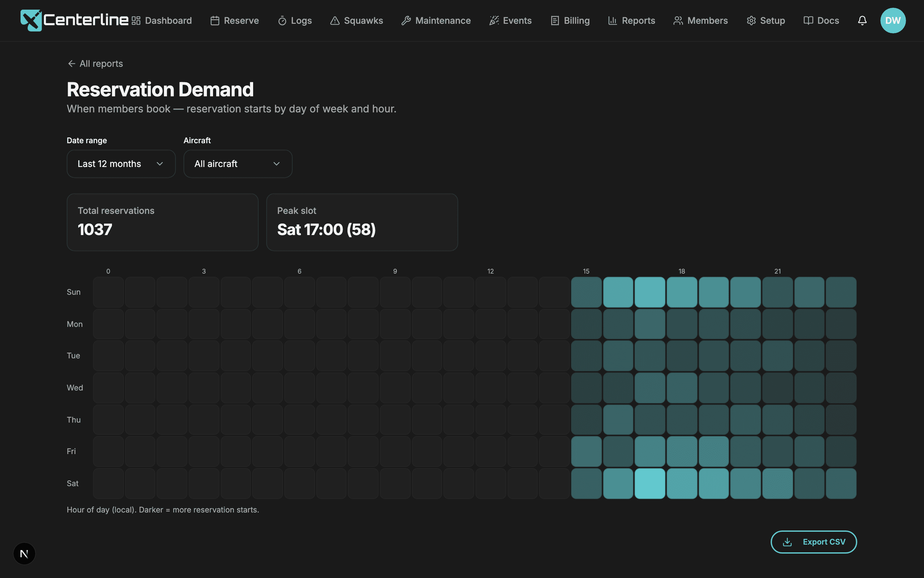Click the back arrow beside All reports
Viewport: 924px width, 578px height.
pyautogui.click(x=72, y=64)
